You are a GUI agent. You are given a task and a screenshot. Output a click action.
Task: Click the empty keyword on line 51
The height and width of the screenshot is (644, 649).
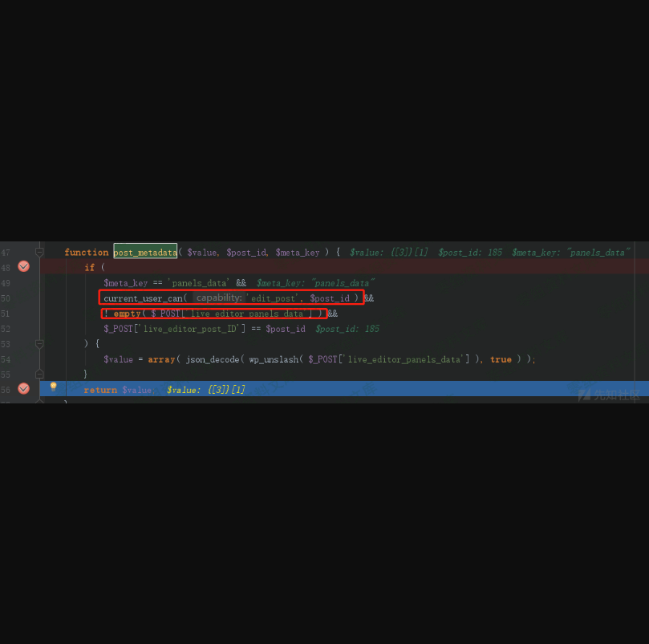127,314
